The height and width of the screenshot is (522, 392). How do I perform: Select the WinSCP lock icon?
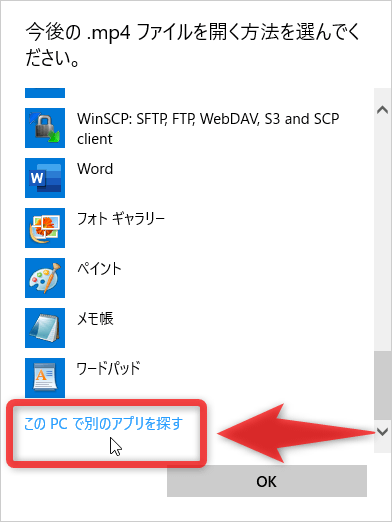click(x=45, y=128)
